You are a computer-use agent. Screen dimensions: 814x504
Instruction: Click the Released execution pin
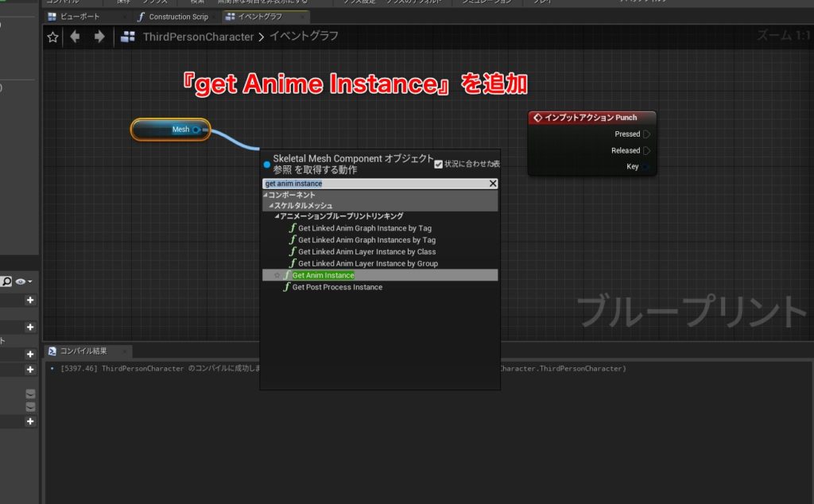[646, 150]
